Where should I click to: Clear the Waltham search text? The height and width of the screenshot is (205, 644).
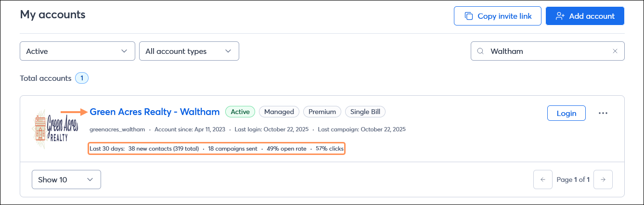[615, 51]
